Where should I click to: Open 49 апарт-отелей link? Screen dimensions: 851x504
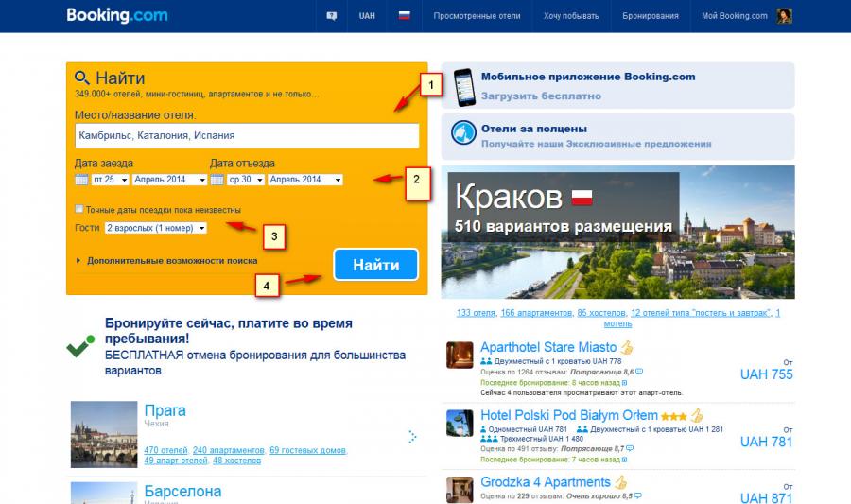click(x=176, y=461)
